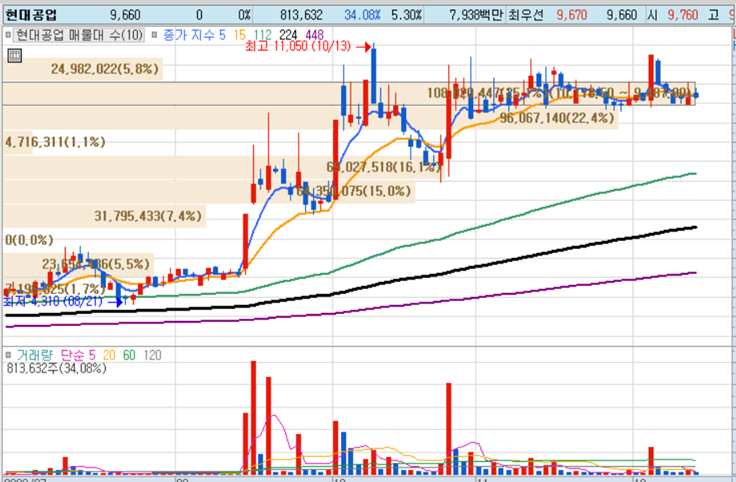Click the 813,632주(34.08%) volume readout

(57, 368)
